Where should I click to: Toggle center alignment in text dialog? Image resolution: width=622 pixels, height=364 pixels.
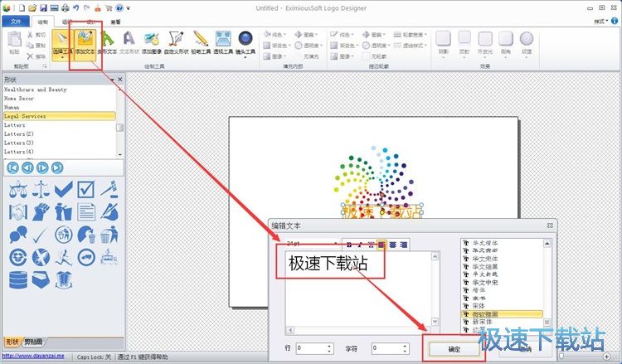click(392, 245)
